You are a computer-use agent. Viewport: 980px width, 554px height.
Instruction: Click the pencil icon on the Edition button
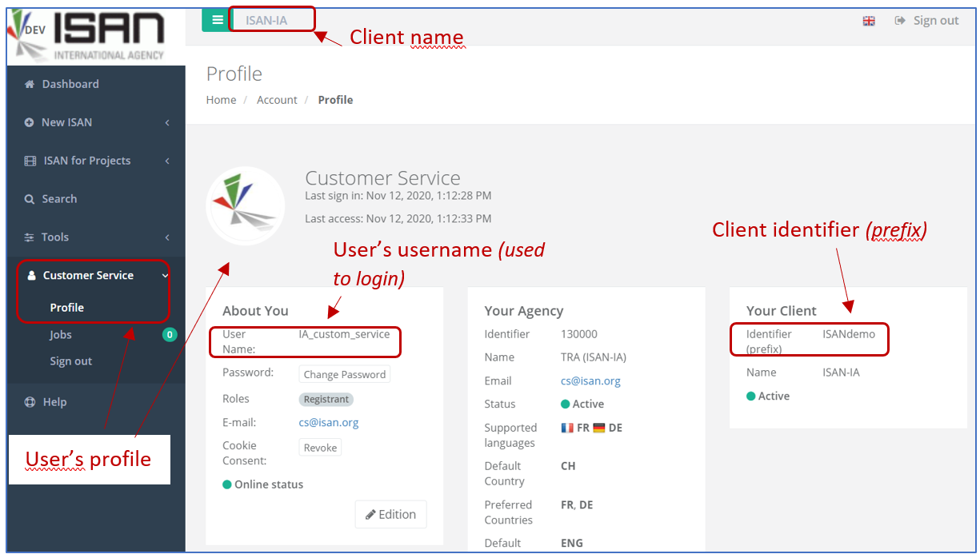[x=370, y=515]
